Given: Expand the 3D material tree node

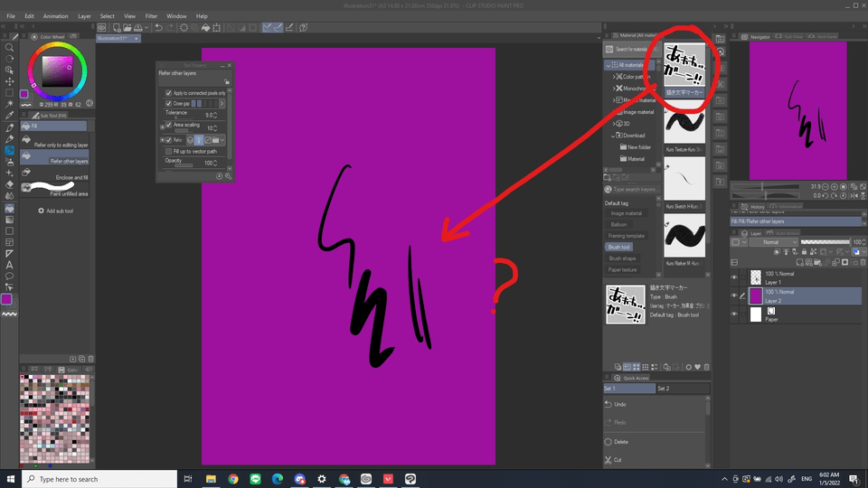Looking at the screenshot, I should tap(614, 124).
